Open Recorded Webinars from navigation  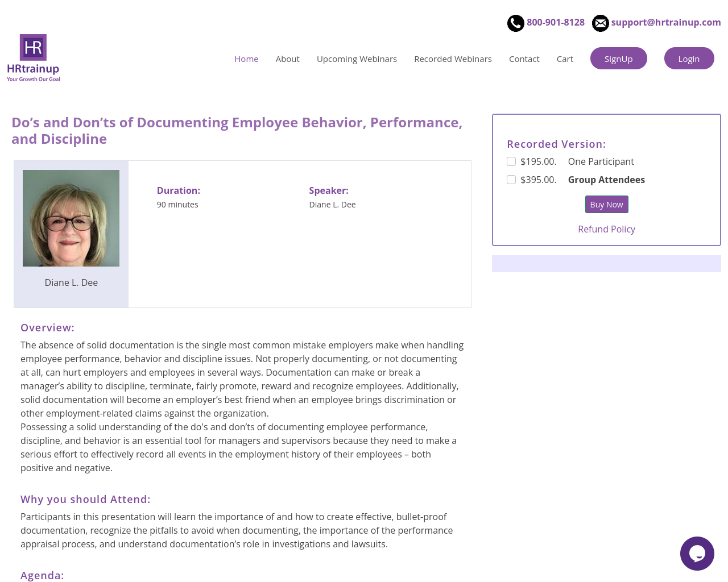453,59
